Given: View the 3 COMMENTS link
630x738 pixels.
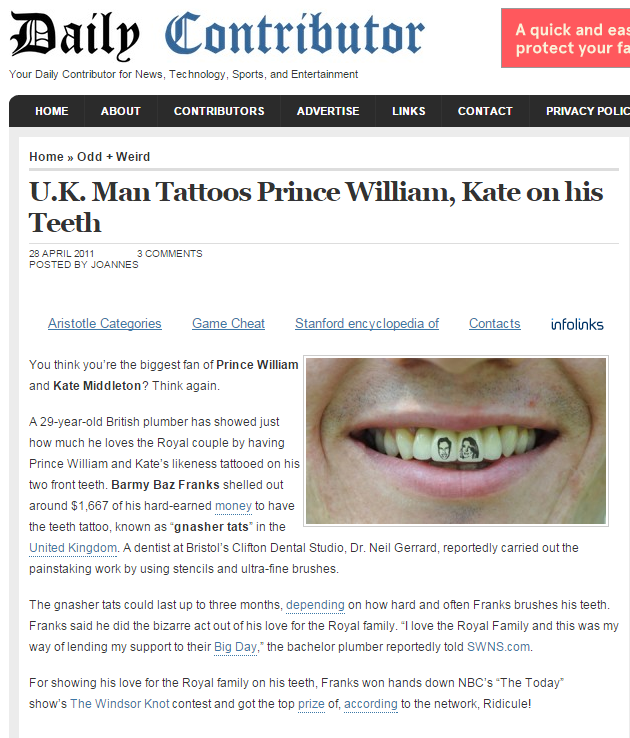Looking at the screenshot, I should click(x=169, y=254).
